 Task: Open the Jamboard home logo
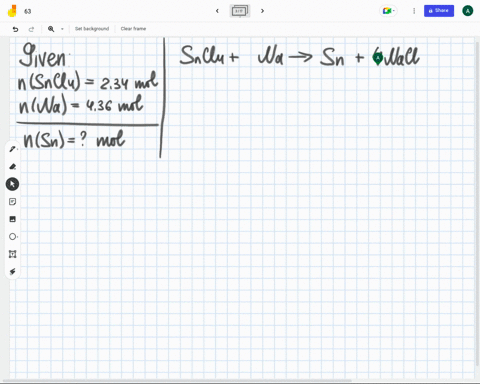(12, 11)
